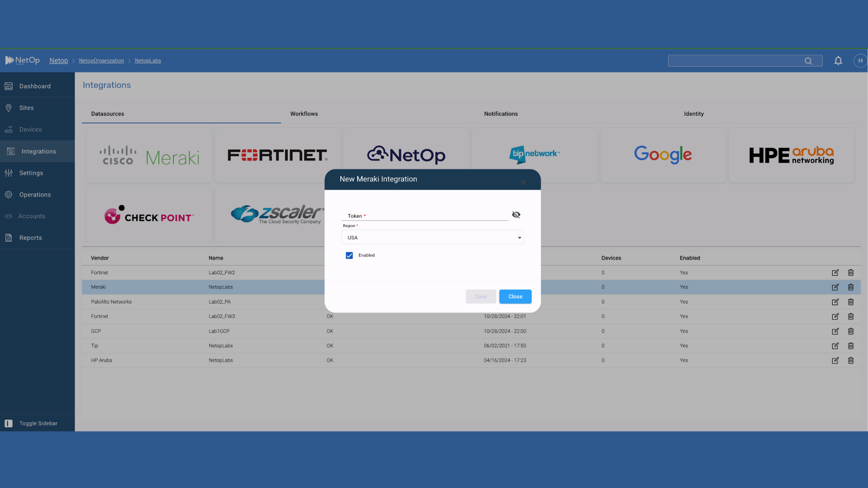Close dialog with X icon

tap(523, 182)
